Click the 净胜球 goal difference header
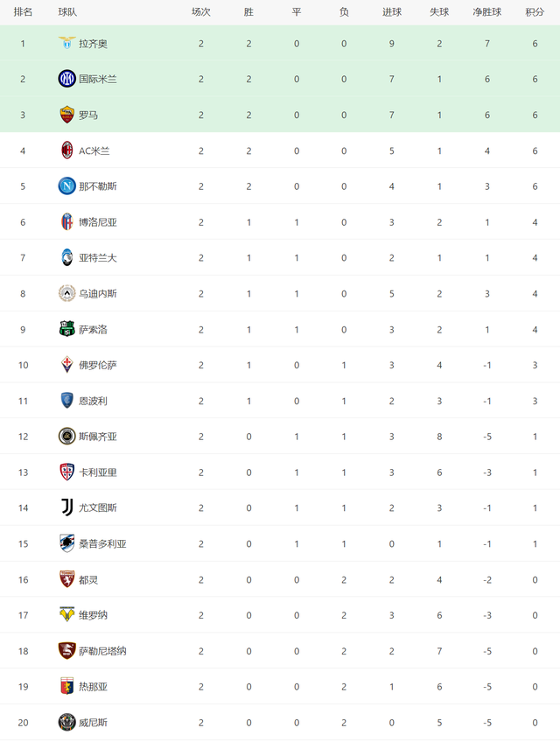The image size is (560, 742). 486,12
